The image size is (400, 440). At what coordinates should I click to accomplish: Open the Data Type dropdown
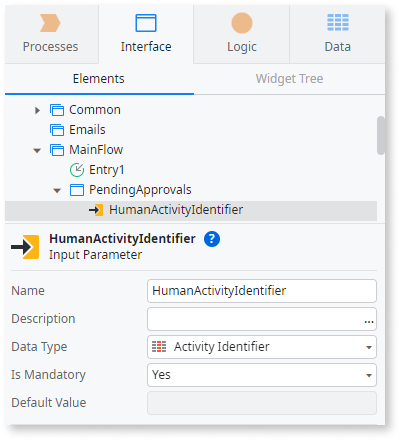262,347
